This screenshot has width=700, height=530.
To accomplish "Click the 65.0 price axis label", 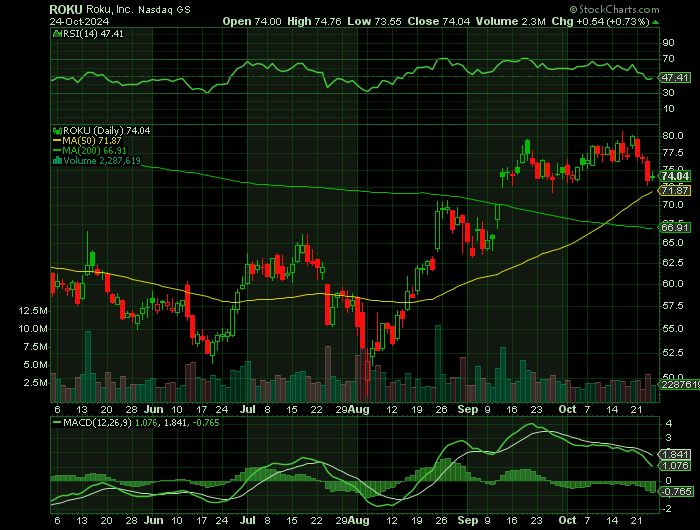I will click(672, 243).
